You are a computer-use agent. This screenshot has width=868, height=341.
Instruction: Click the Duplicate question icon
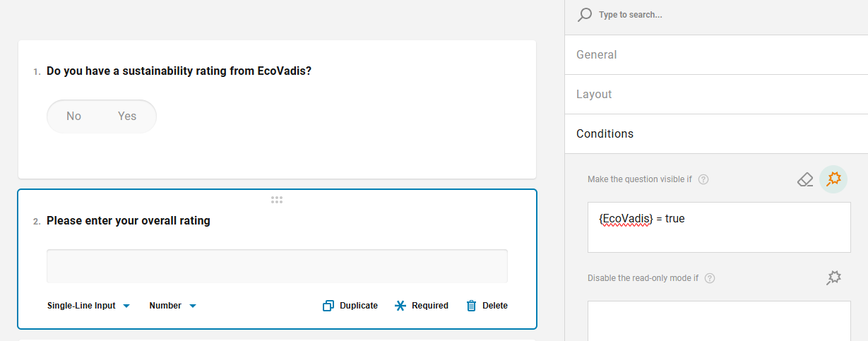(x=328, y=306)
